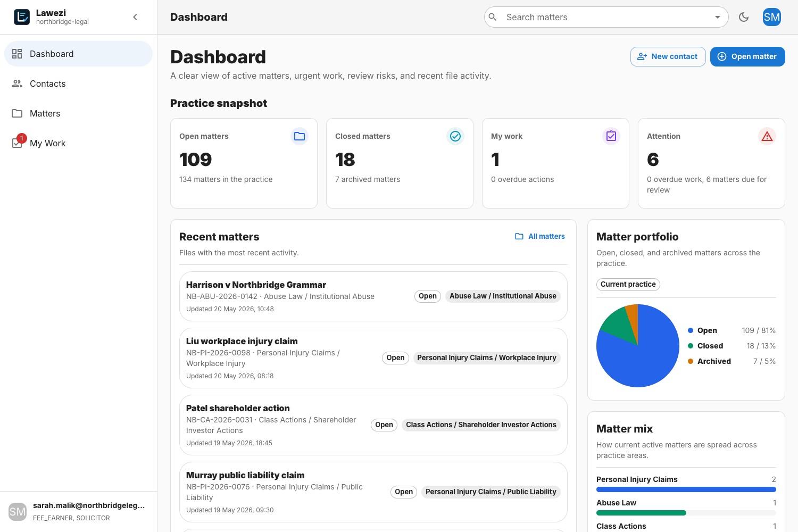Click the Open status chip on Harrison matter
798x532 pixels.
(428, 296)
